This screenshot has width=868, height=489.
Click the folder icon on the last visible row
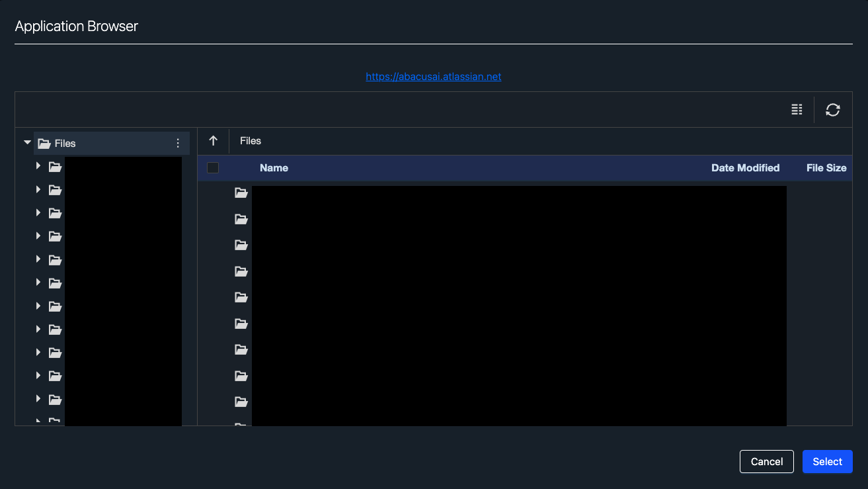tap(241, 402)
